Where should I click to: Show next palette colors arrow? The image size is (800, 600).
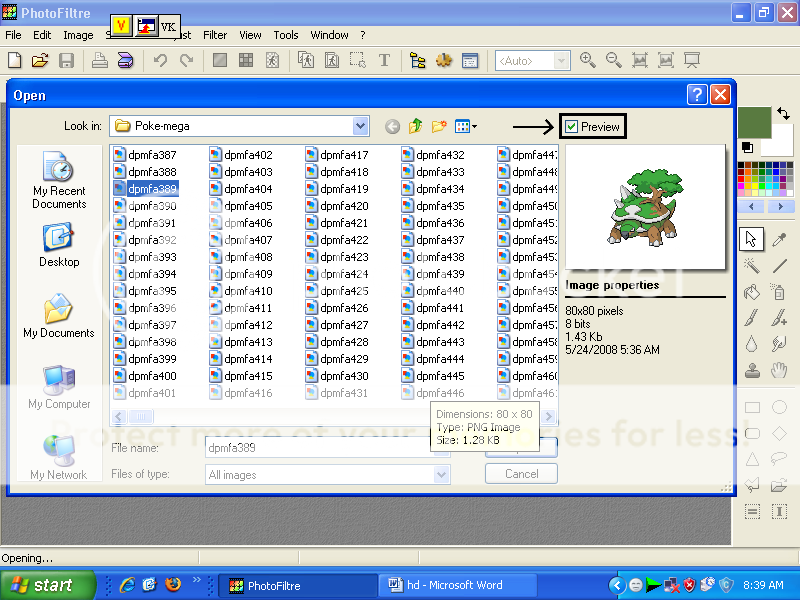780,207
